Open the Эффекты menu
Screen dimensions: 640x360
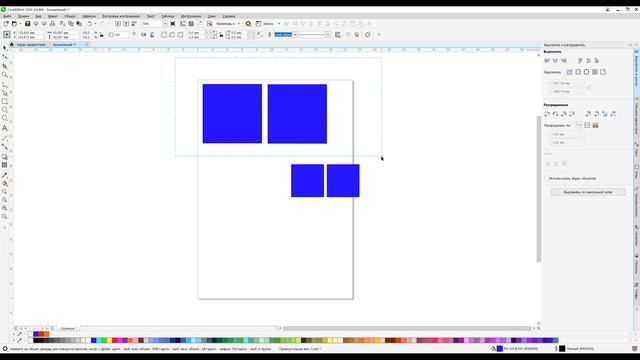point(89,16)
